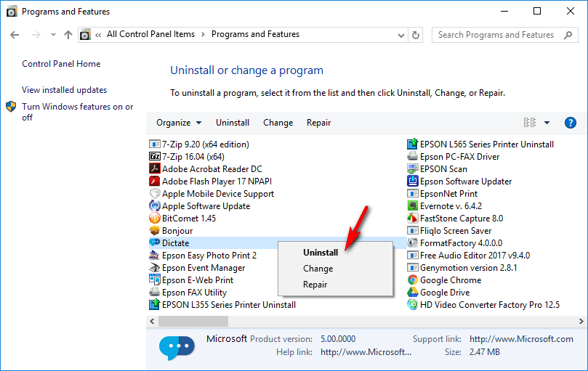Go up one level with the up arrow
Viewport: 588px width, 371px height.
tap(68, 35)
